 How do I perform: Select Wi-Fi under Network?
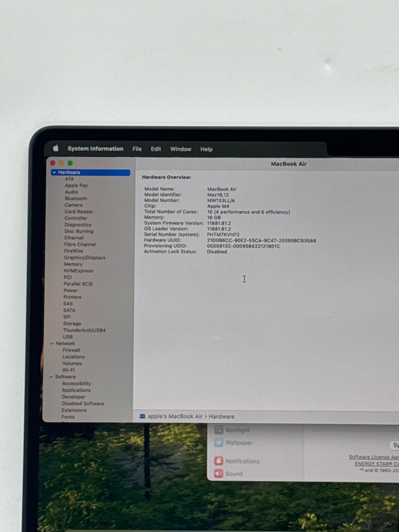click(68, 370)
